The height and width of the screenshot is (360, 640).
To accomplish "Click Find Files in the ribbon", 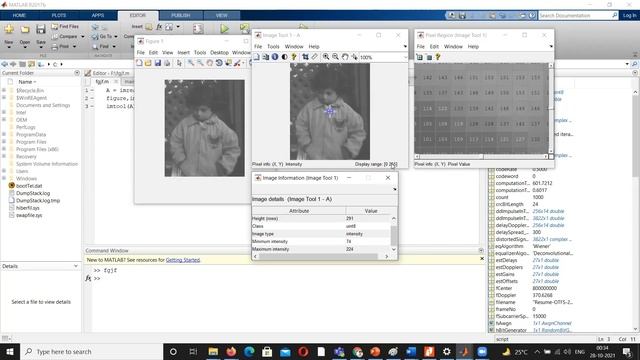I will click(65, 27).
